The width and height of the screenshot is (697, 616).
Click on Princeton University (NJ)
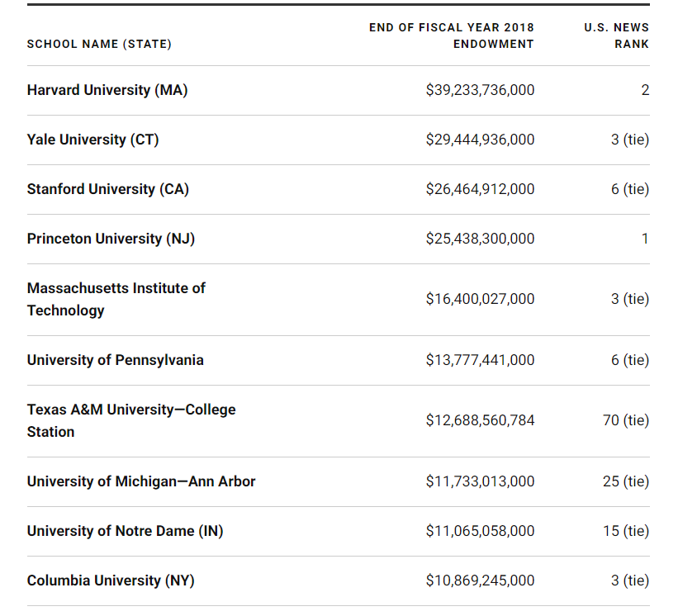coord(111,239)
